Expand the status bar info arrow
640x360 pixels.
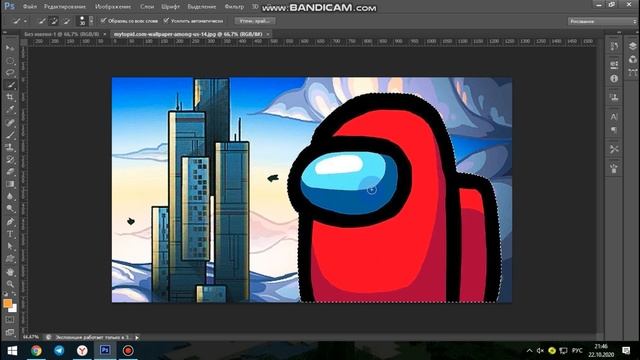click(137, 338)
